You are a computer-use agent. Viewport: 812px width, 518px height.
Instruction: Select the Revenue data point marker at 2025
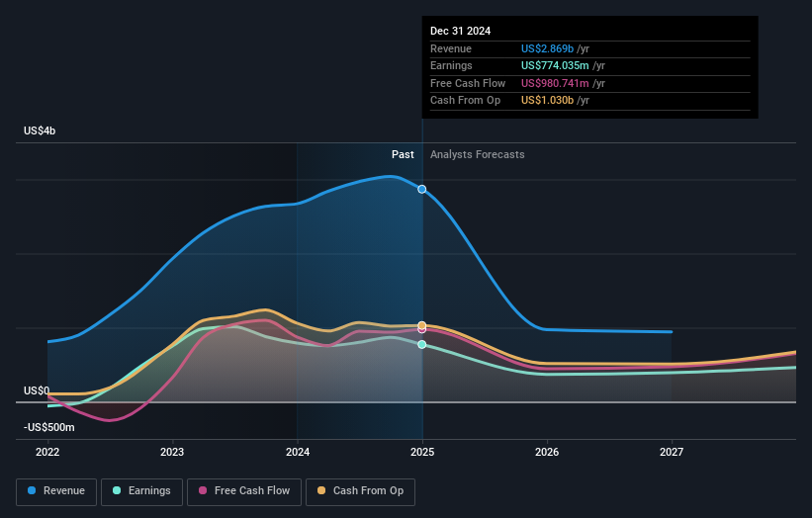click(422, 190)
